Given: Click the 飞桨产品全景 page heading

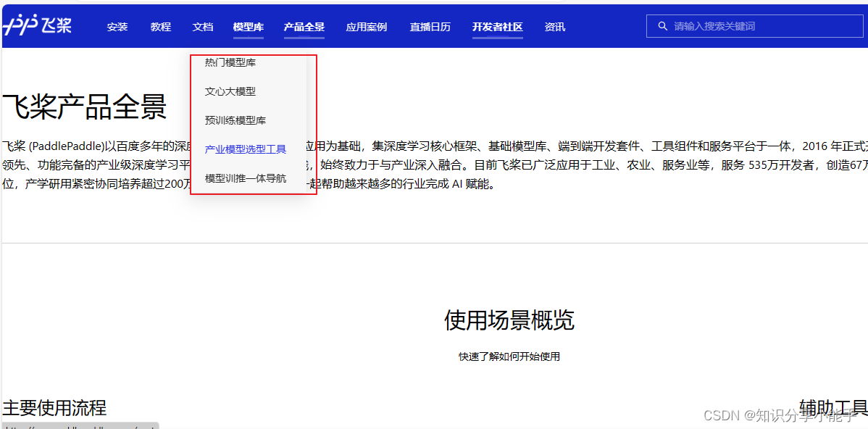Looking at the screenshot, I should tap(84, 107).
